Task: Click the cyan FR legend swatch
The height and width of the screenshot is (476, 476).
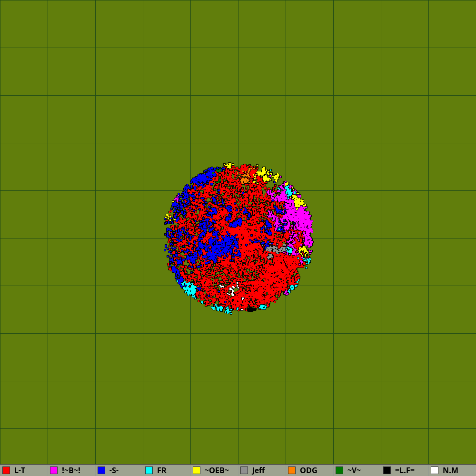Action: (x=149, y=470)
